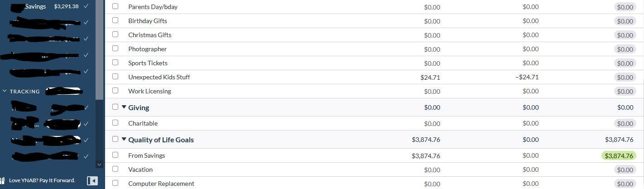Click the Computer Replacement category name
Image resolution: width=644 pixels, height=189 pixels.
(161, 184)
